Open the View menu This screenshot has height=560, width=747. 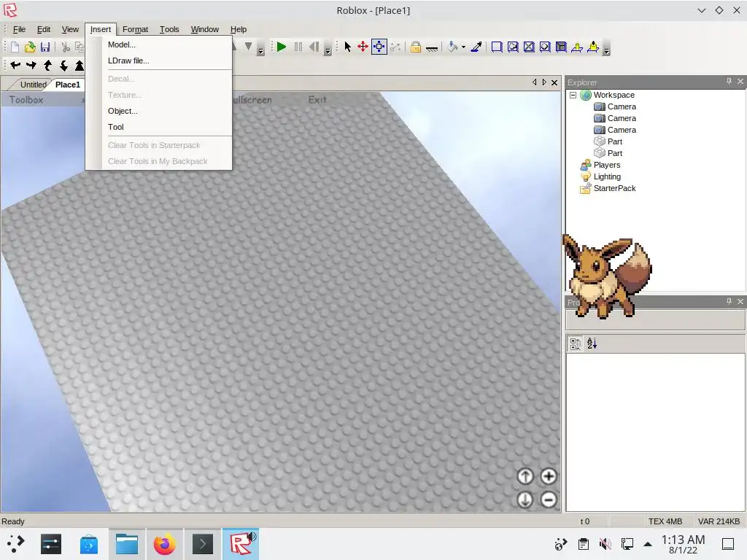[70, 29]
